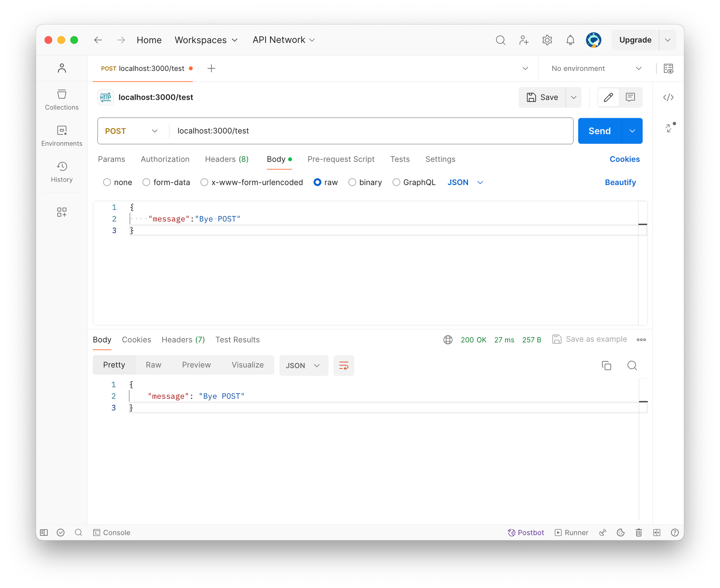Open the help question mark icon
Image resolution: width=720 pixels, height=588 pixels.
(675, 533)
